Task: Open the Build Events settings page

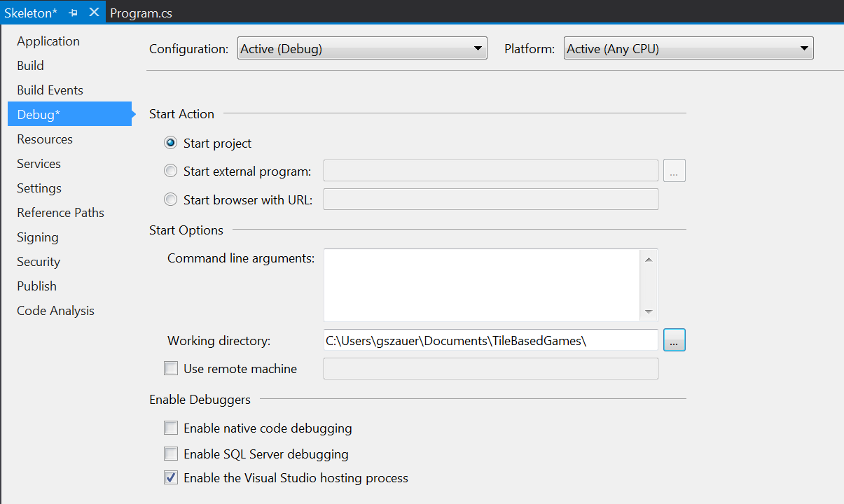Action: click(50, 90)
